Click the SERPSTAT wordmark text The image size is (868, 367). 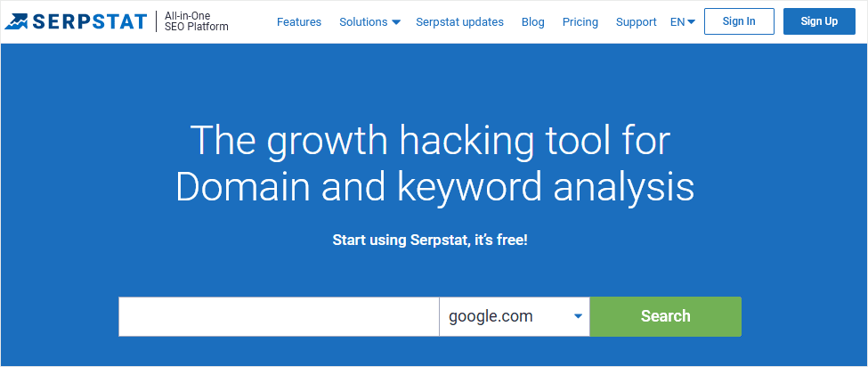(x=89, y=21)
